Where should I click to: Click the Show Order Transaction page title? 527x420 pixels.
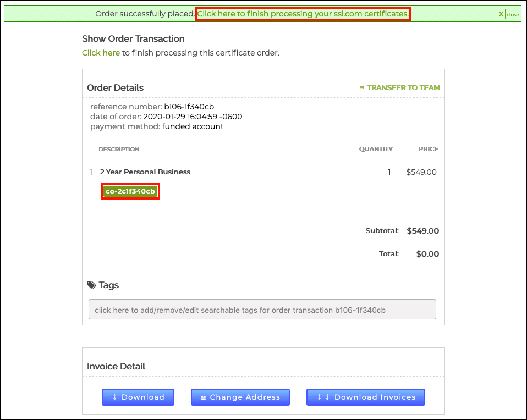pyautogui.click(x=133, y=38)
